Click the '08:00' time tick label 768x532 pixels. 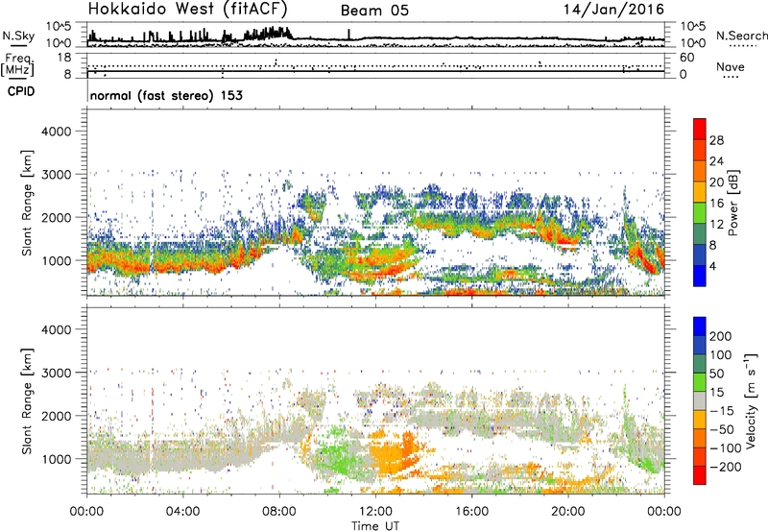pos(279,512)
